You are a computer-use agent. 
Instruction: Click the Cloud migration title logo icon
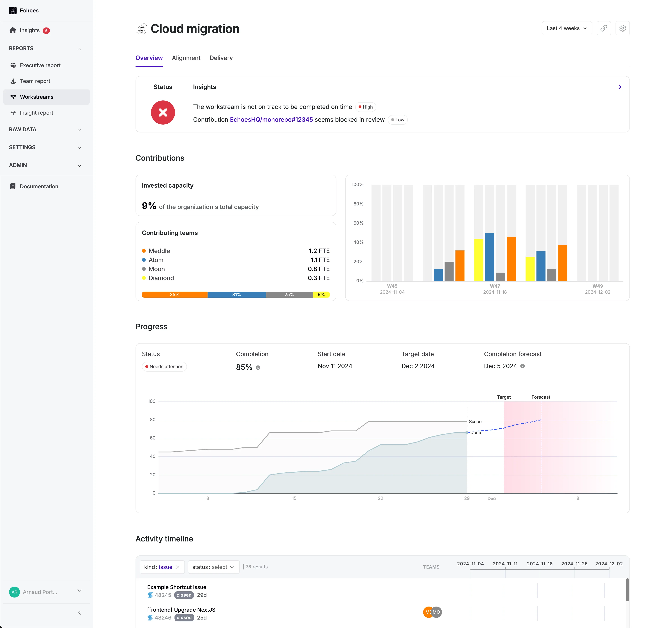(142, 29)
